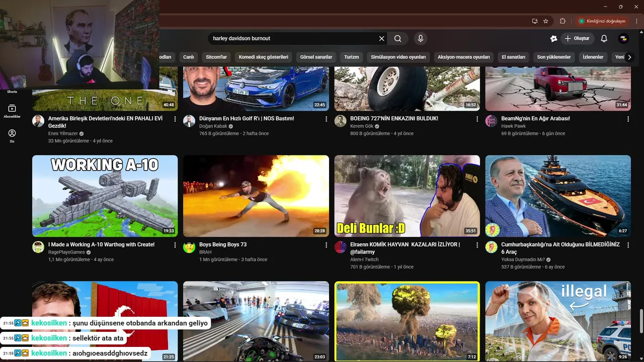Screen dimensions: 644x362
Task: Open Chrome three-dot menu
Action: click(636, 21)
